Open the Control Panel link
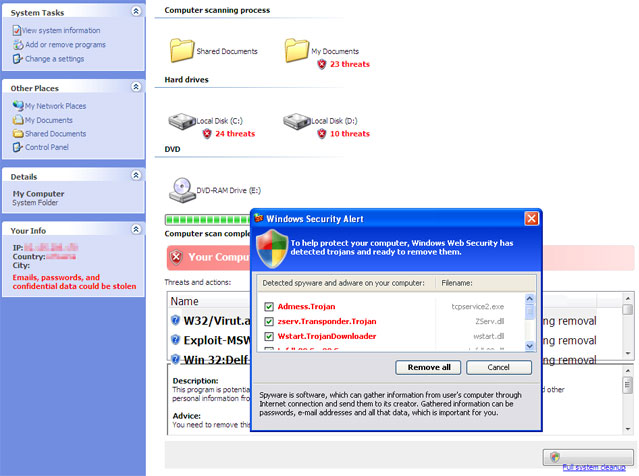 pyautogui.click(x=47, y=147)
